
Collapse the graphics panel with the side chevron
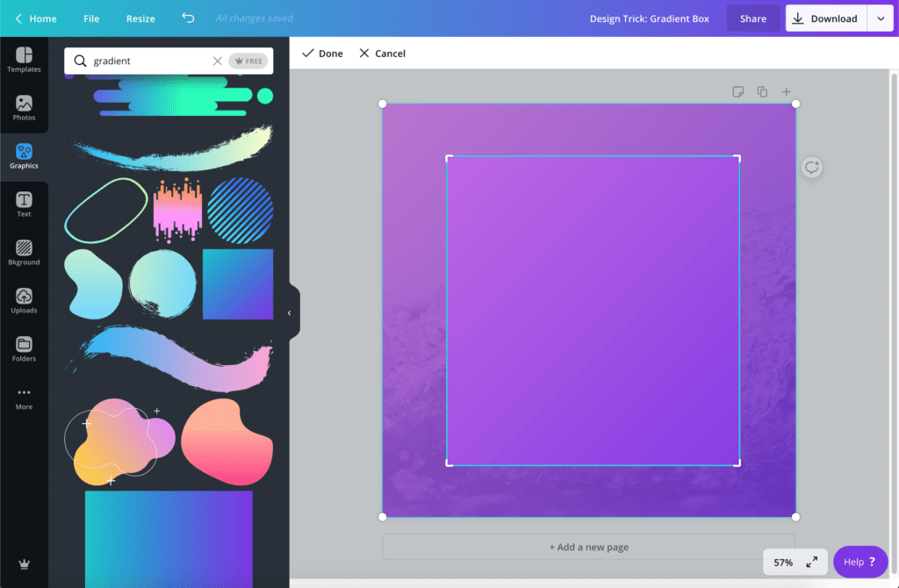pos(290,312)
